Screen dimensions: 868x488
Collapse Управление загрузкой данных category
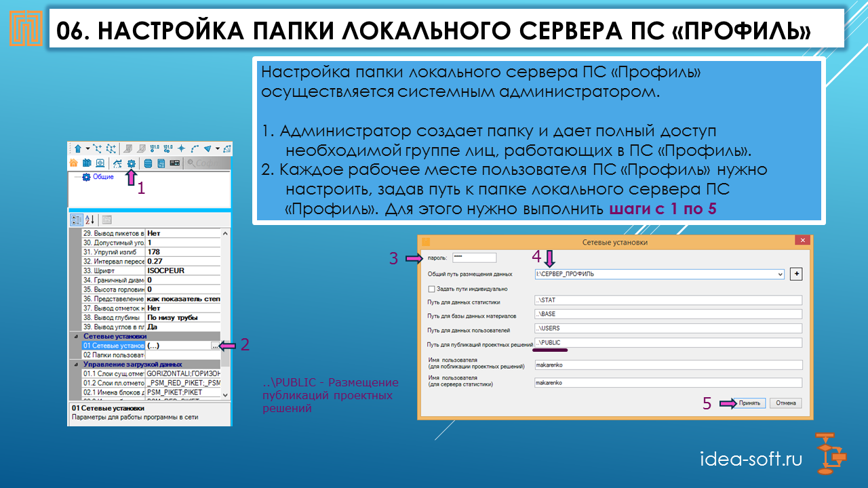(76, 365)
